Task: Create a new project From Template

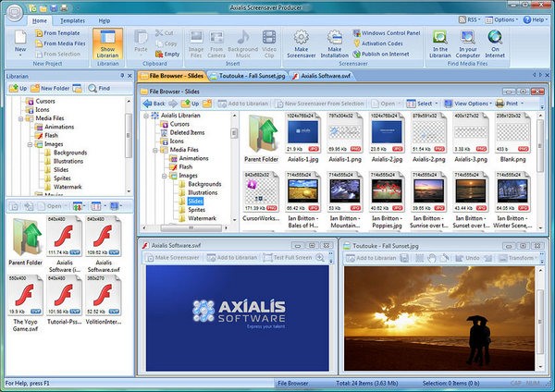Action: pos(60,31)
